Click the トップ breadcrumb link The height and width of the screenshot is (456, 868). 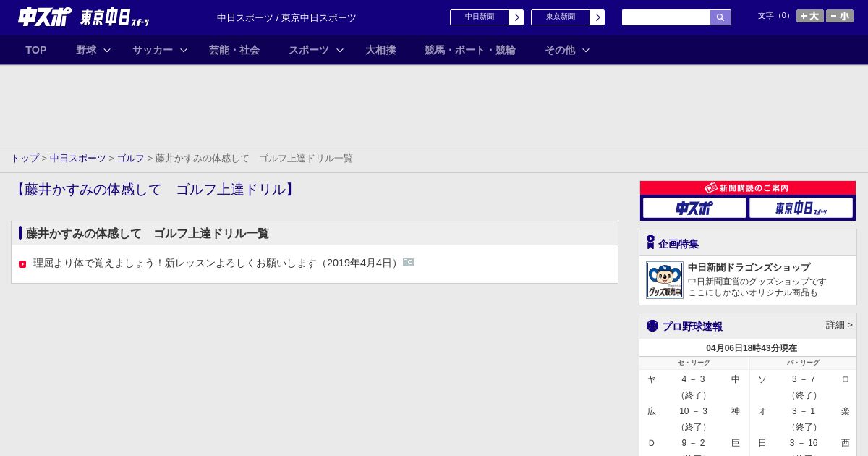tap(25, 159)
